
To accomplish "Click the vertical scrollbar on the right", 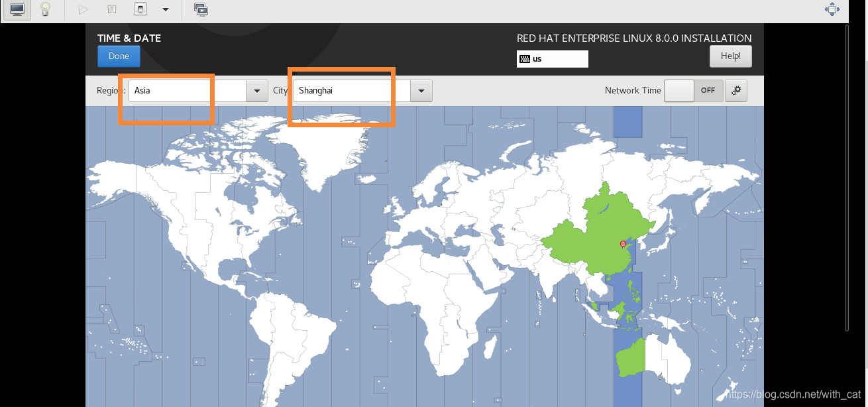I will 847,177.
